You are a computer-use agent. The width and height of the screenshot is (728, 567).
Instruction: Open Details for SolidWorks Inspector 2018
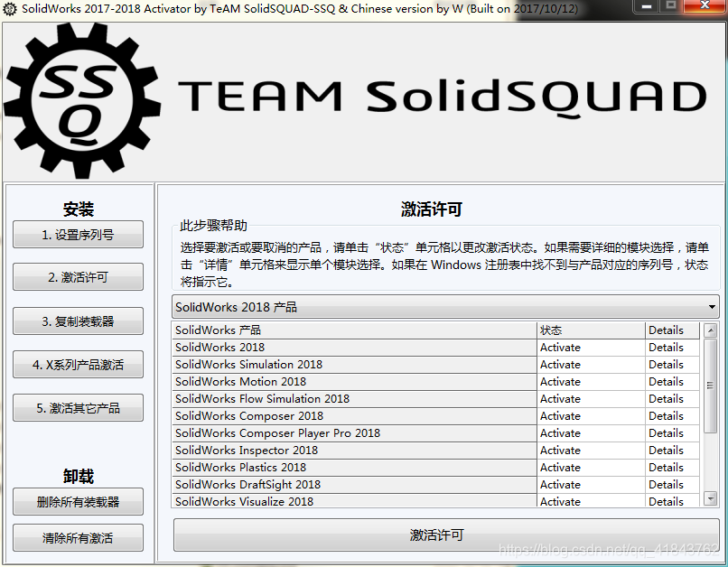[x=672, y=451]
